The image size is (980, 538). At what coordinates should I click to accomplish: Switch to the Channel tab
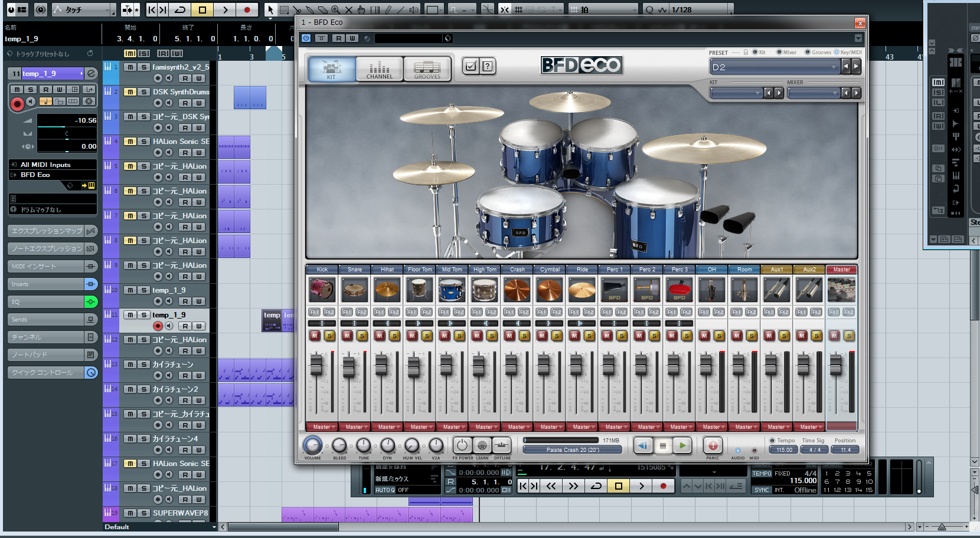(380, 69)
